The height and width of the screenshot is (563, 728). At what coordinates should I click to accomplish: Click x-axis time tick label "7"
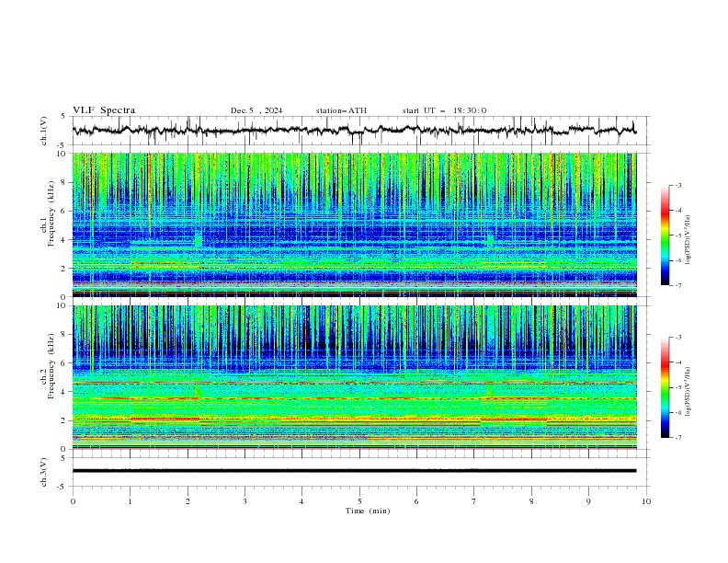(473, 501)
